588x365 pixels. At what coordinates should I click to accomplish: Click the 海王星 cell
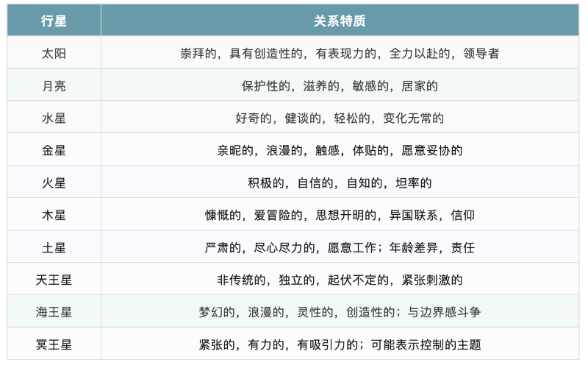[54, 312]
